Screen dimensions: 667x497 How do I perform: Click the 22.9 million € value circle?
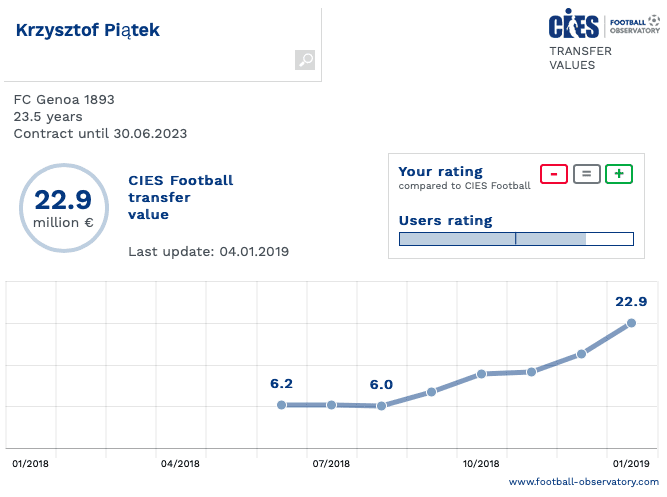click(63, 207)
